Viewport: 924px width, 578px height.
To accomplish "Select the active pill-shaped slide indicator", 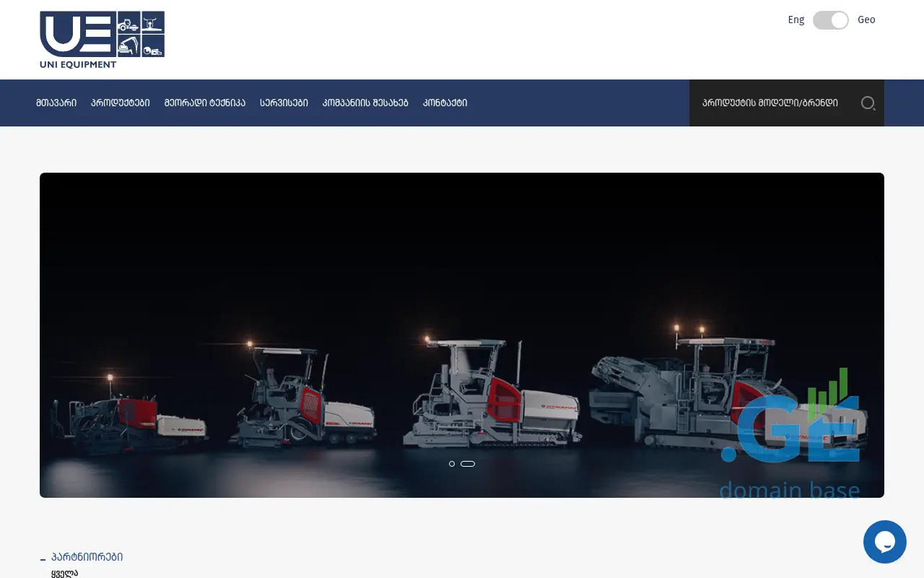I will pyautogui.click(x=468, y=464).
